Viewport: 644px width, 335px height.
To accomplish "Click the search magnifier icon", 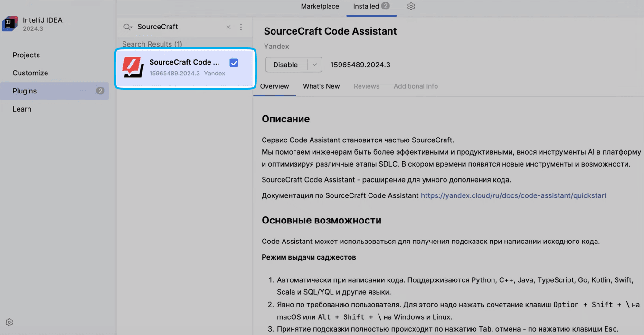I will pos(127,27).
